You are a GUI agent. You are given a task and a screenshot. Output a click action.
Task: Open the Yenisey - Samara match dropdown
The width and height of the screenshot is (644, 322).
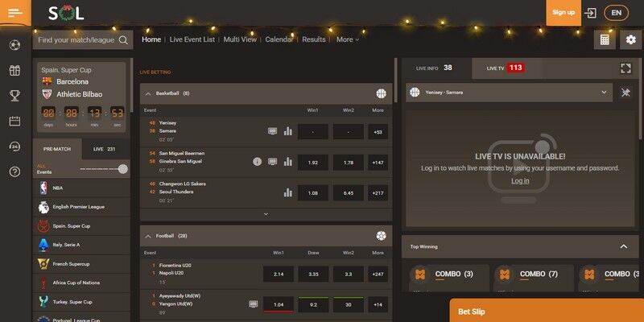[x=510, y=93]
